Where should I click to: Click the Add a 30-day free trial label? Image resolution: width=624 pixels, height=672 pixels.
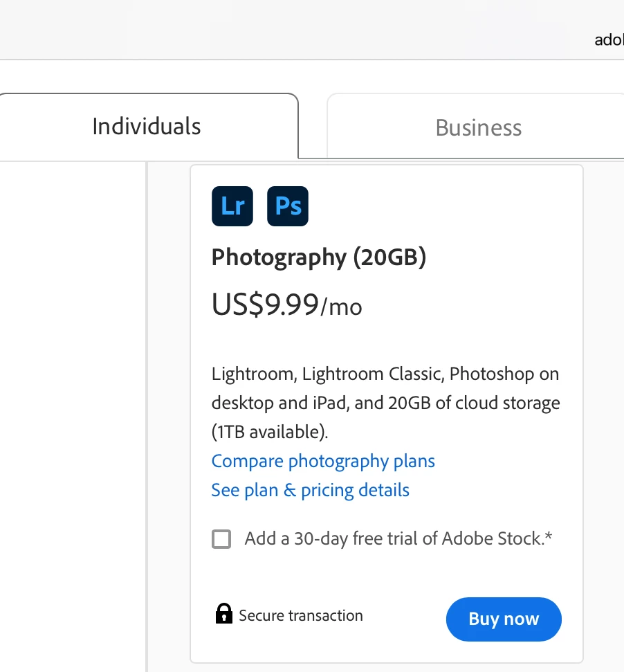pos(398,538)
